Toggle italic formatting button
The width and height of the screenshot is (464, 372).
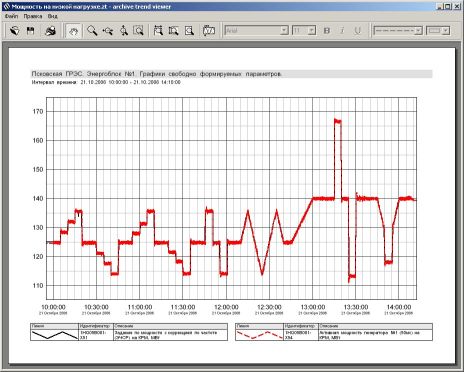(342, 31)
